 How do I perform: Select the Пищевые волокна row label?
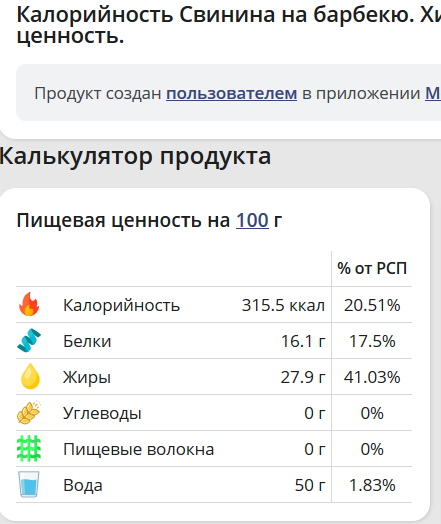(139, 449)
